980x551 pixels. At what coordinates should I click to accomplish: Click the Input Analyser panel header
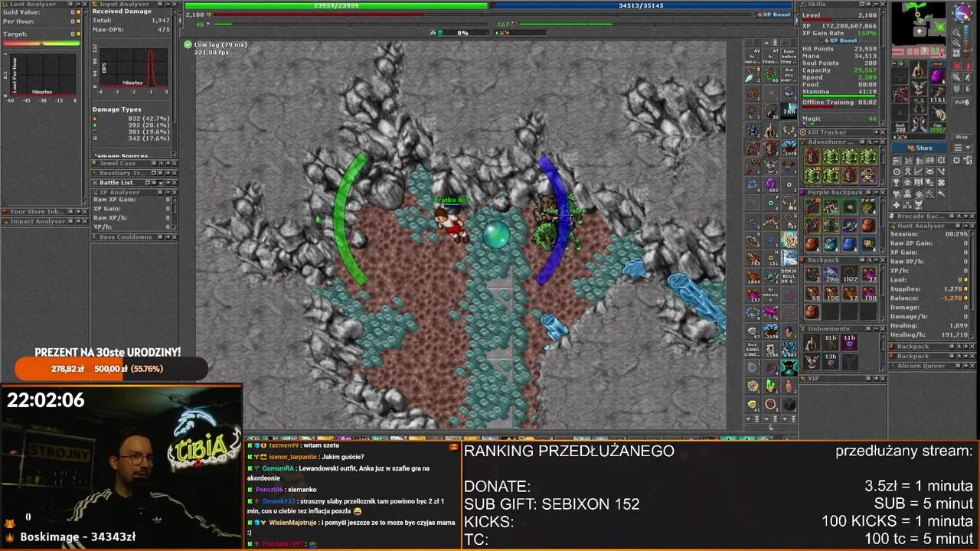coord(134,4)
